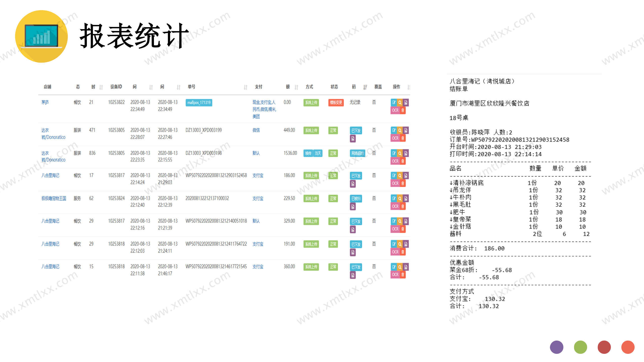
Task: Edit the 茅庐 record
Action: tap(394, 102)
